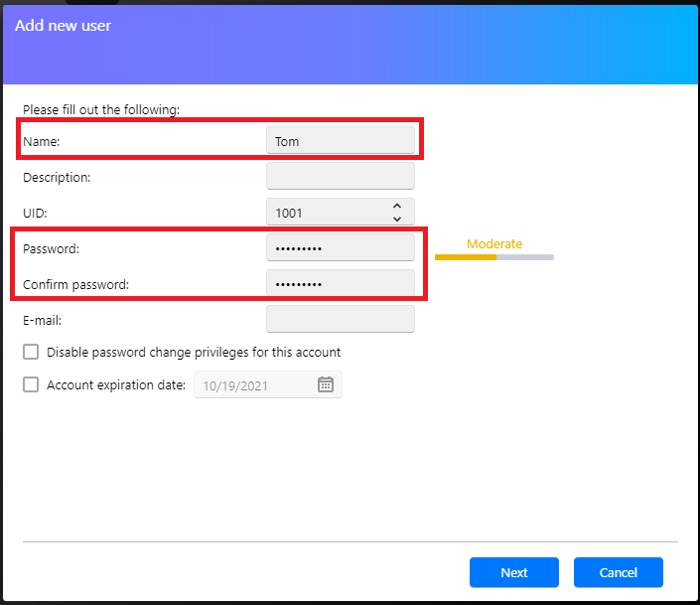Click inside the Confirm password field

[x=340, y=284]
